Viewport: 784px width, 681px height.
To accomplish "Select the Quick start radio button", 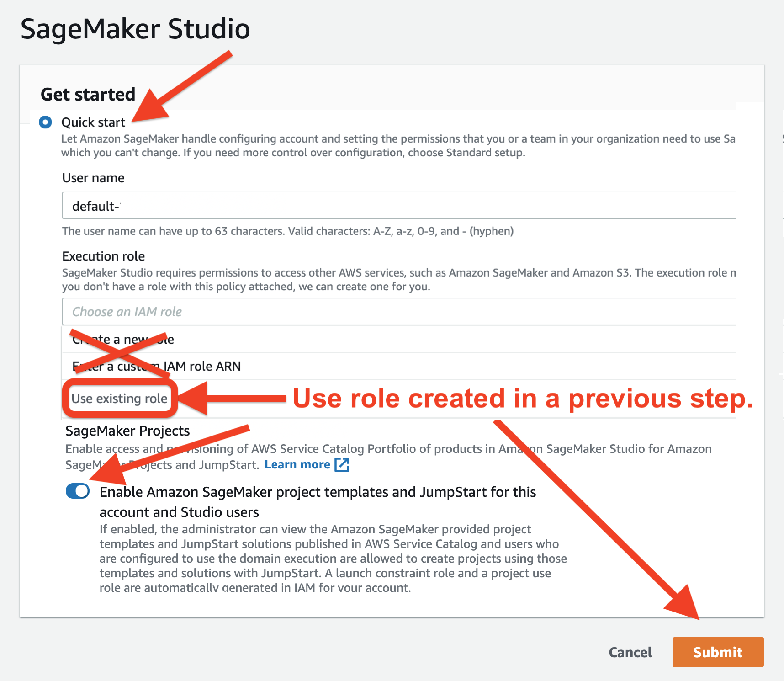I will click(x=45, y=122).
